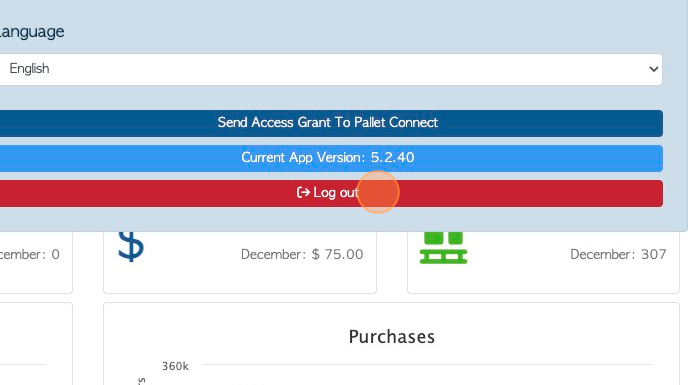Click the 360k axis label

[x=175, y=366]
